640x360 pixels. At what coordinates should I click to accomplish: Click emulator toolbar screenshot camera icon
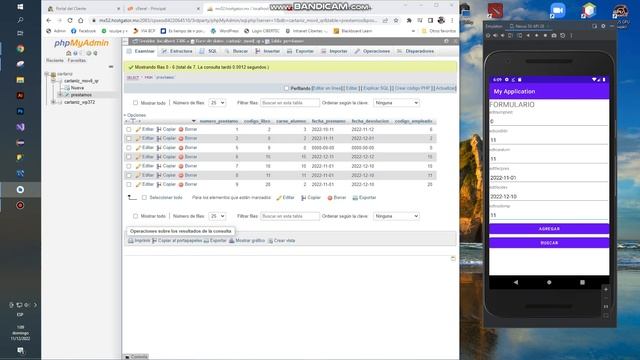(554, 36)
